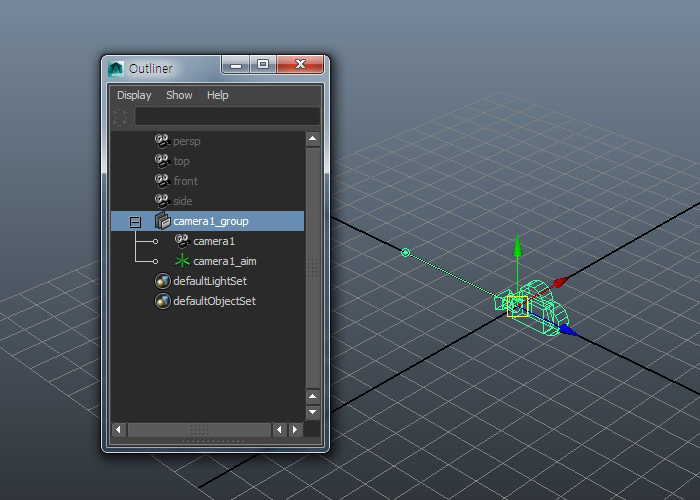Click the vertical scrollbar up arrow at top
Viewport: 700px width, 500px height.
coord(312,139)
